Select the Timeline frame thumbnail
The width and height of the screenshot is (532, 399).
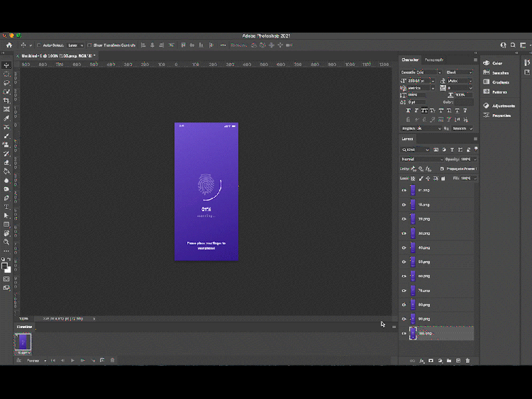23,342
